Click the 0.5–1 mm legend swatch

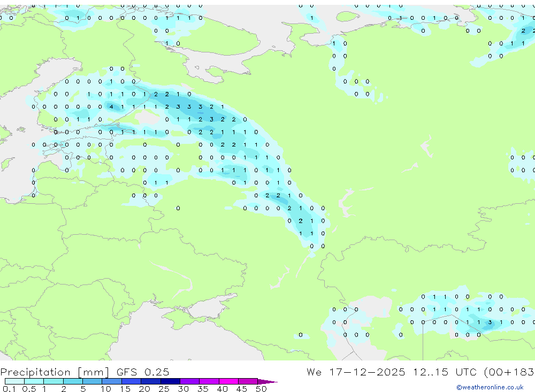point(34,381)
